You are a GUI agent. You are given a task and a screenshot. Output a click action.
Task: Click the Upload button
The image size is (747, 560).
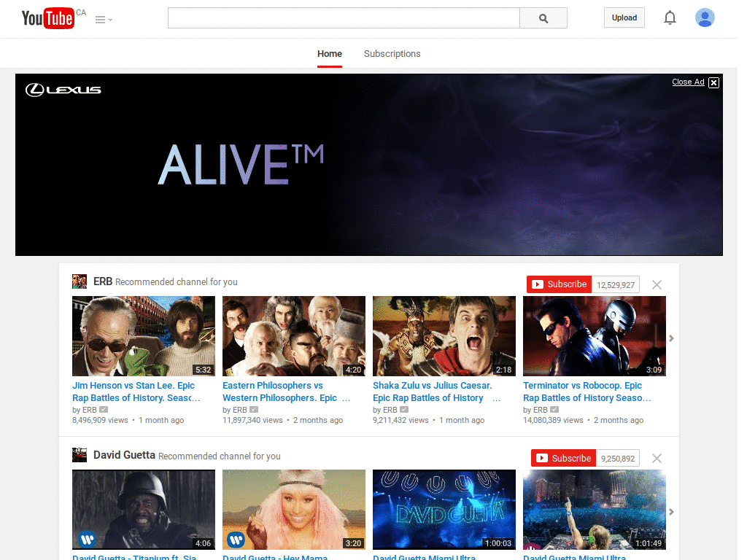pyautogui.click(x=624, y=17)
